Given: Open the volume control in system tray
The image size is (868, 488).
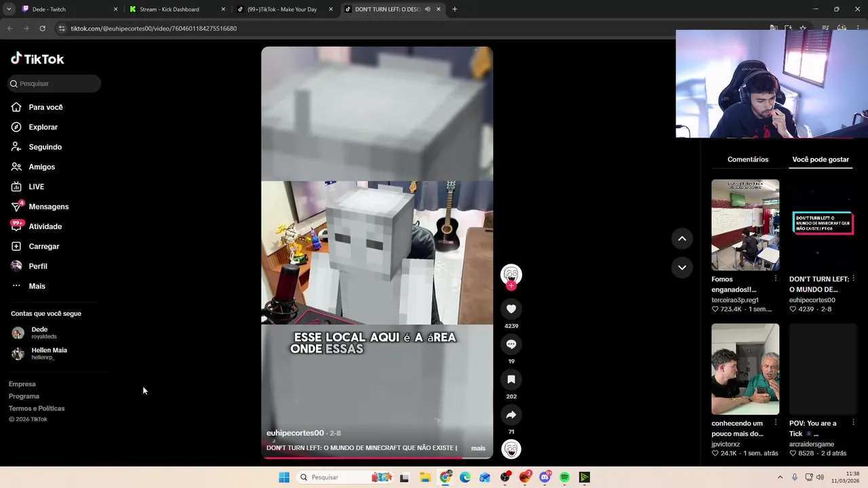Looking at the screenshot, I should pyautogui.click(x=820, y=477).
